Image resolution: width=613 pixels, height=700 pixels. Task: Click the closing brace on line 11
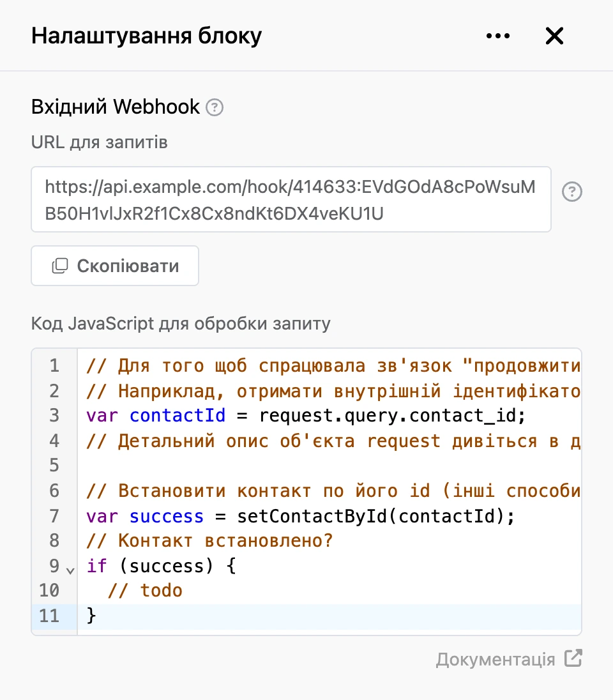[91, 616]
